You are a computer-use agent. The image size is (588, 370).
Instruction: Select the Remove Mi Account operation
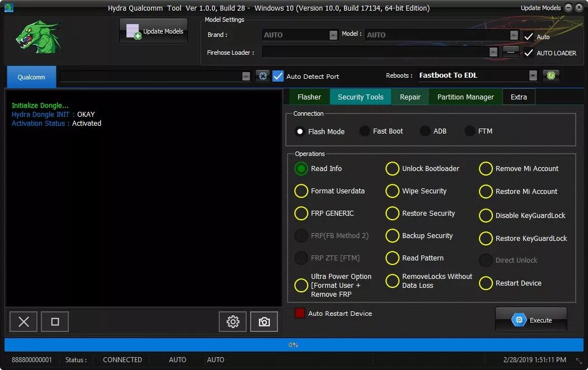[486, 169]
